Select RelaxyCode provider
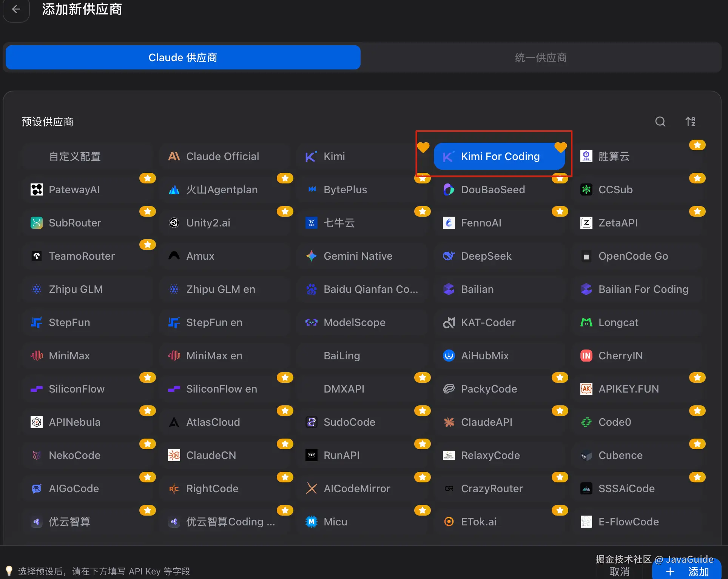 (500, 455)
